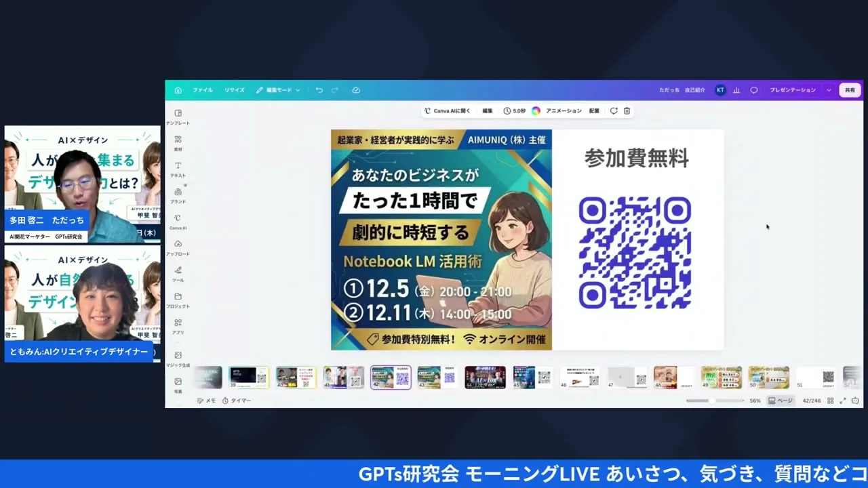Open the comments speech bubble icon
The width and height of the screenshot is (868, 488).
point(754,90)
